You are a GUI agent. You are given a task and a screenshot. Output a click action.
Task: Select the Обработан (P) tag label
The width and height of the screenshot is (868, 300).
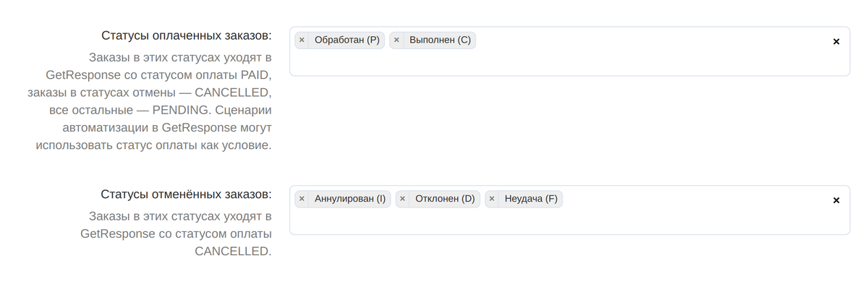(347, 40)
